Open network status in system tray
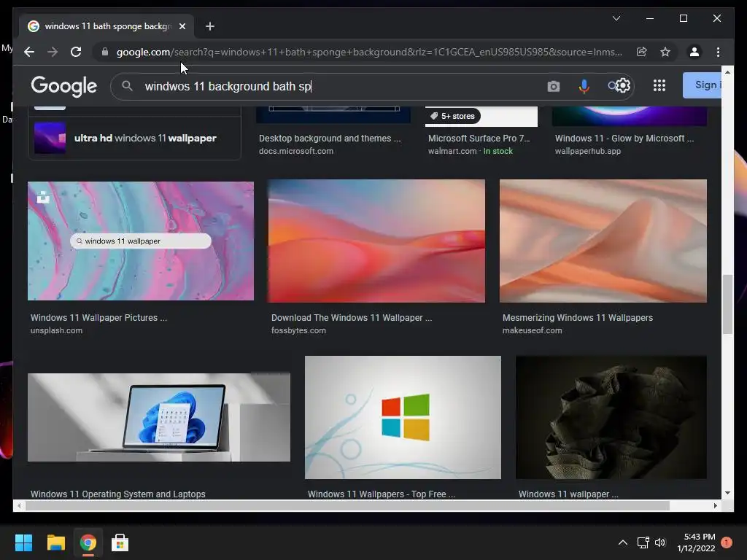This screenshot has height=560, width=747. pyautogui.click(x=643, y=542)
